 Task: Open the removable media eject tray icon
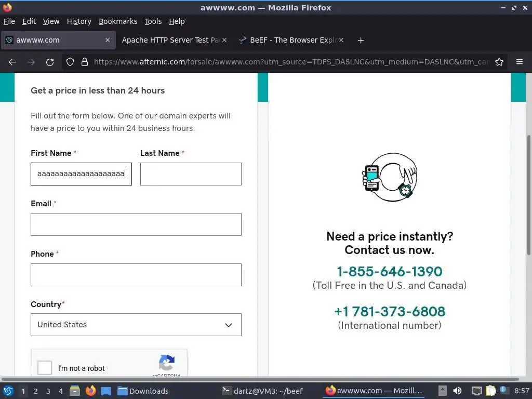coord(442,391)
